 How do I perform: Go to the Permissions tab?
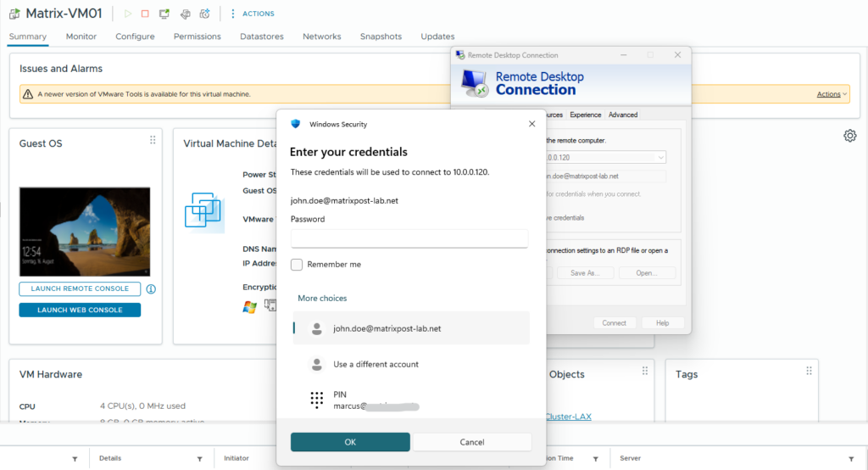[197, 36]
